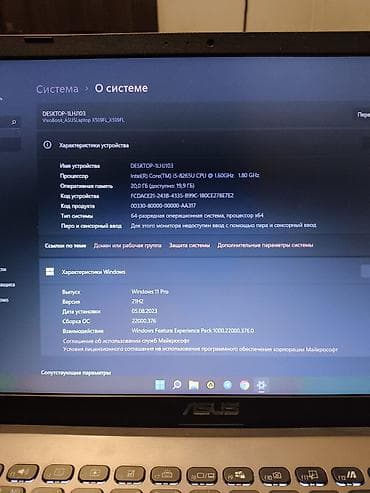The height and width of the screenshot is (493, 370).
Task: Click the search magnifier in settings sidebar
Action: [x=14, y=123]
